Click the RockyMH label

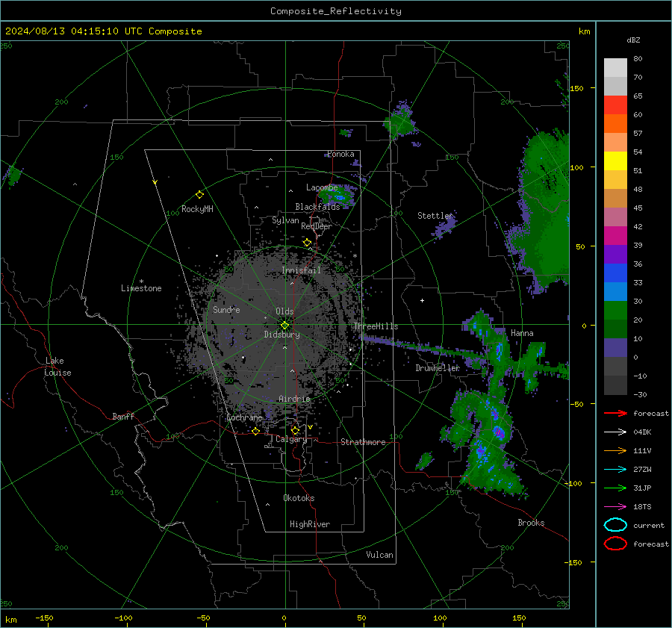197,209
